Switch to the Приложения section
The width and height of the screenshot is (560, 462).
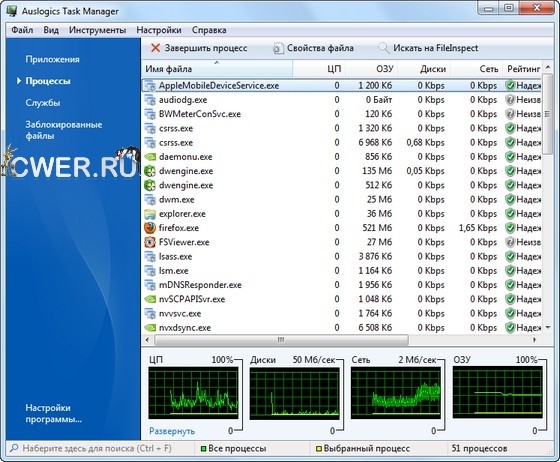point(52,59)
